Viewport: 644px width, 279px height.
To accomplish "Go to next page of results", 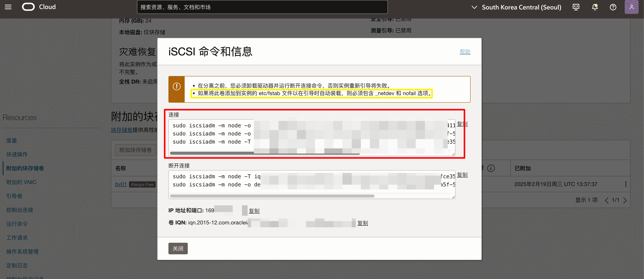I will (x=625, y=200).
